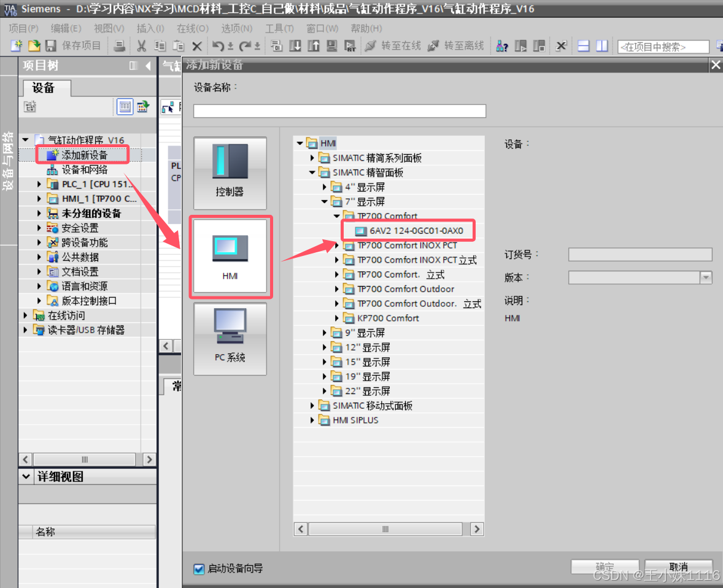Open the 项目(P) menu
Viewport: 723px width, 588px height.
(x=23, y=29)
